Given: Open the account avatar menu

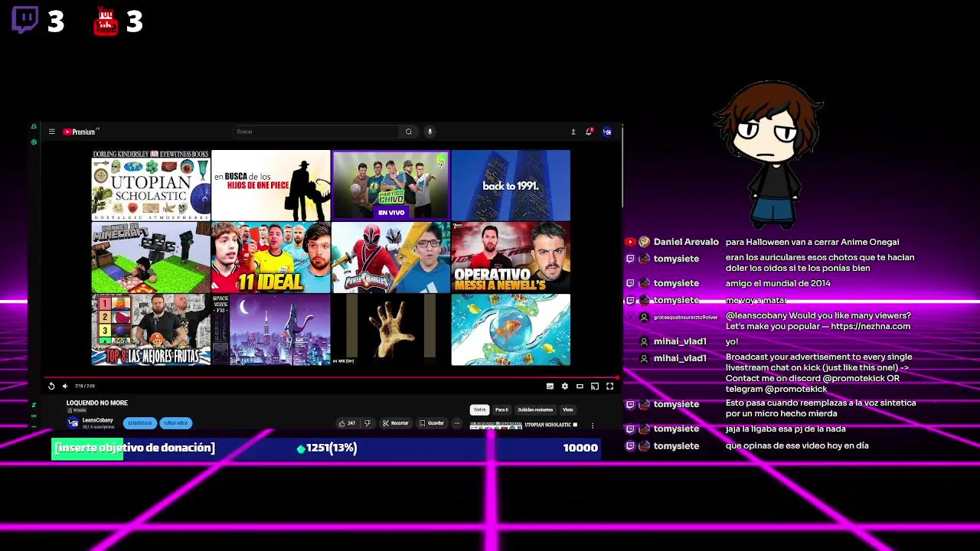Looking at the screenshot, I should pyautogui.click(x=607, y=132).
